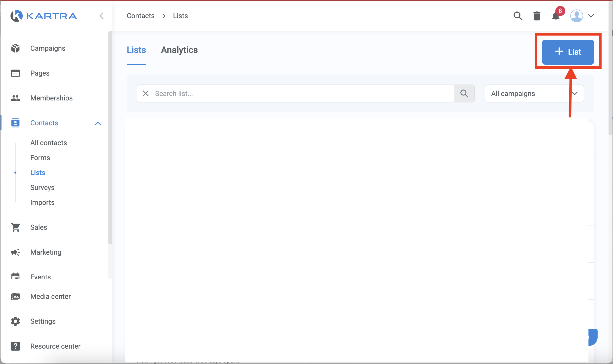Click the Campaigns cube icon in sidebar
This screenshot has width=613, height=364.
click(15, 48)
